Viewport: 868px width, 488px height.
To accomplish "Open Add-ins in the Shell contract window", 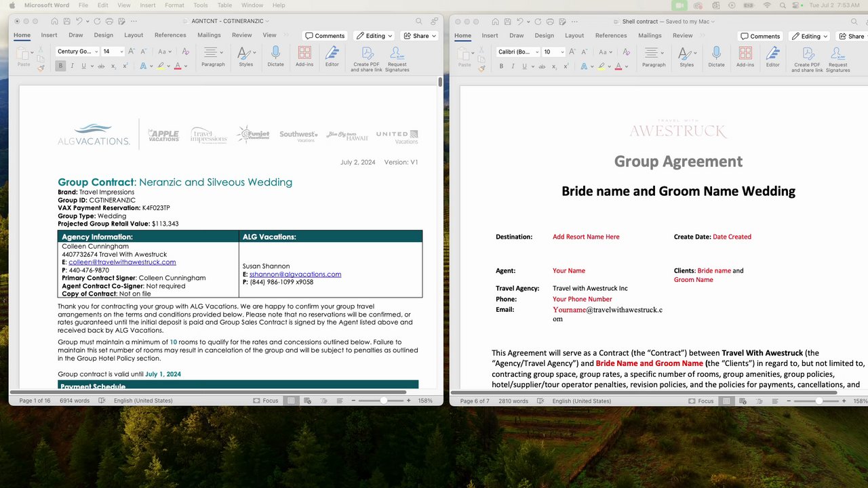I will click(x=745, y=56).
